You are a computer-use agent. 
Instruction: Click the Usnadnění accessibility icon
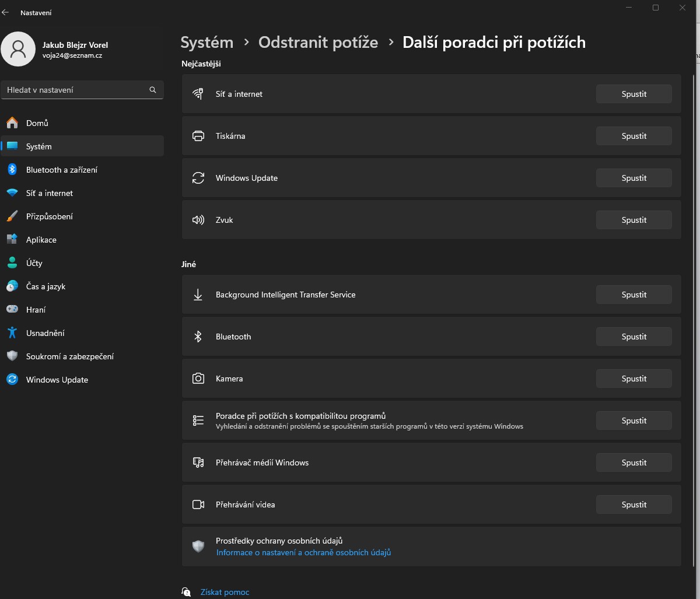coord(12,333)
